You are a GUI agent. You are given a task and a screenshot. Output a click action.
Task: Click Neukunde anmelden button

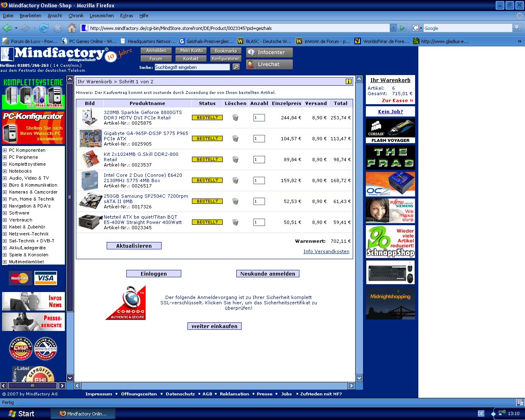pyautogui.click(x=268, y=274)
